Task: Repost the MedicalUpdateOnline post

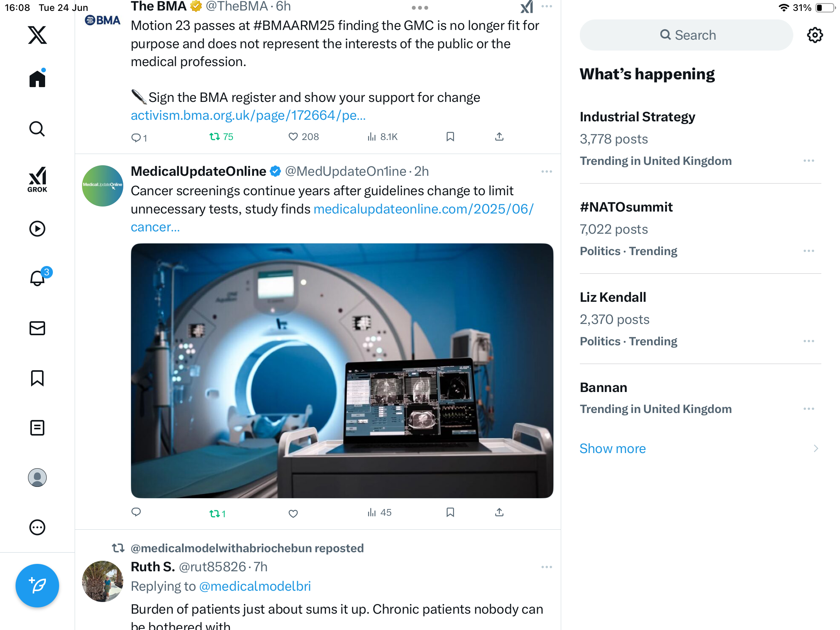Action: coord(217,514)
